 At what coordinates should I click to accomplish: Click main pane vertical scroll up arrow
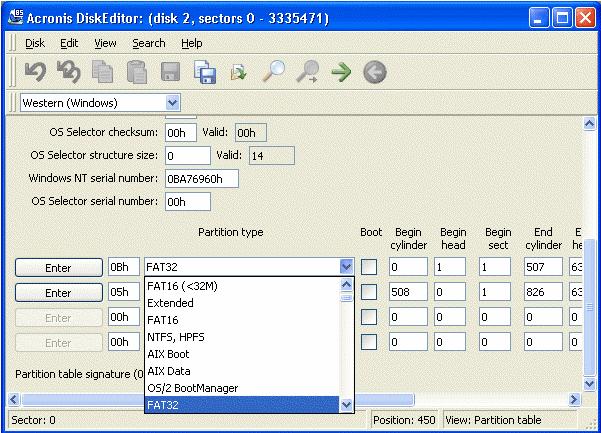pos(589,123)
